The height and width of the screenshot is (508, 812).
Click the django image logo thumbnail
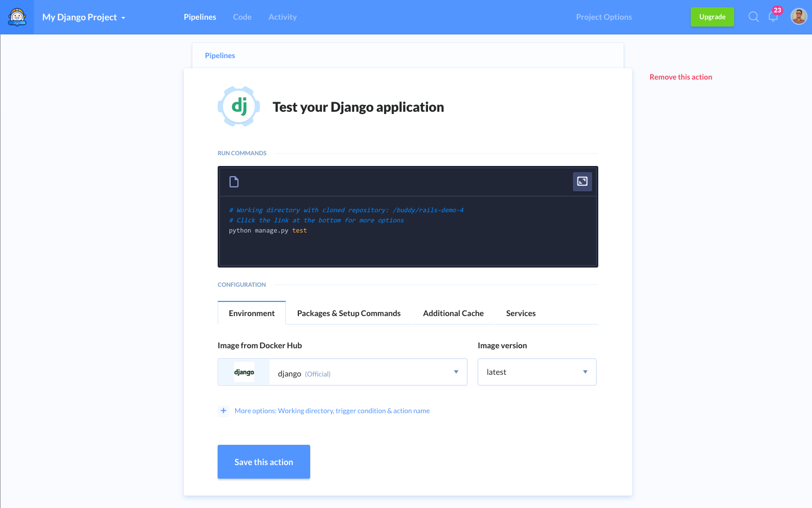coord(244,372)
